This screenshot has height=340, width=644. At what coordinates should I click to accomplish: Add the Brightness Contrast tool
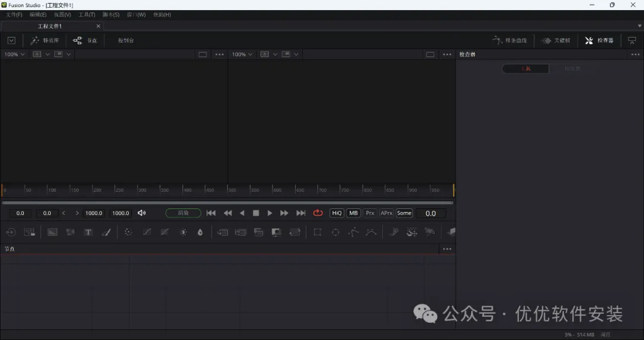(x=183, y=232)
